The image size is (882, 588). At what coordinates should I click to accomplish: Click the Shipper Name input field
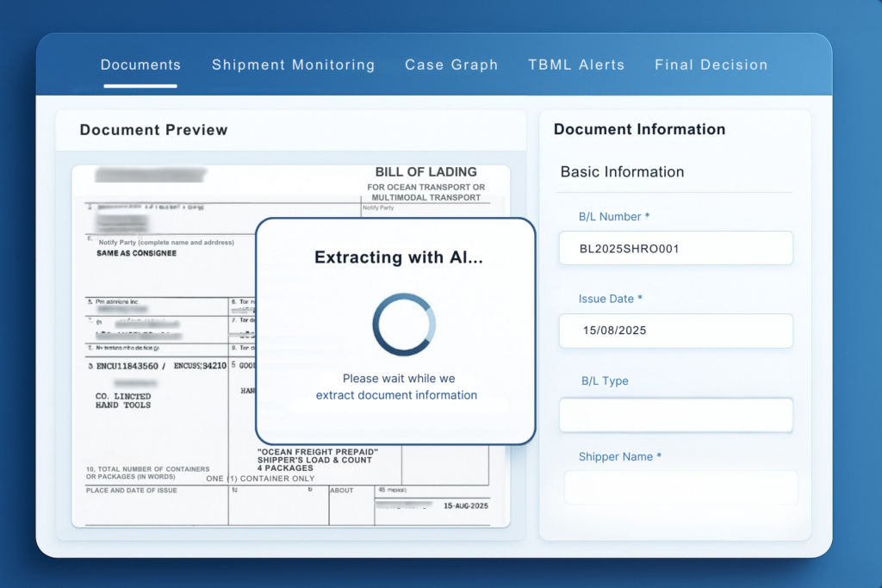[680, 486]
